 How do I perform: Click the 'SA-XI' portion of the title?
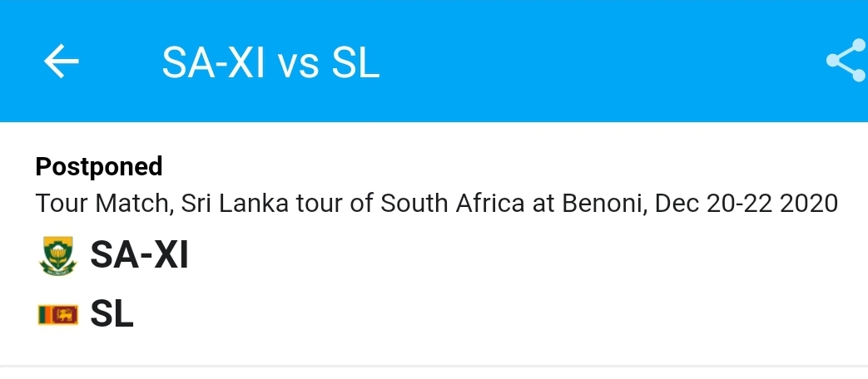[213, 63]
